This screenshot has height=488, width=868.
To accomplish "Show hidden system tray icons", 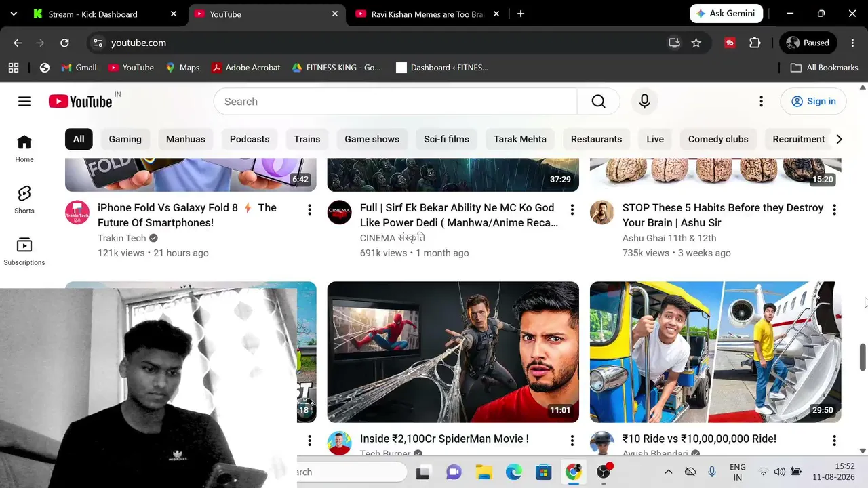I will click(668, 472).
